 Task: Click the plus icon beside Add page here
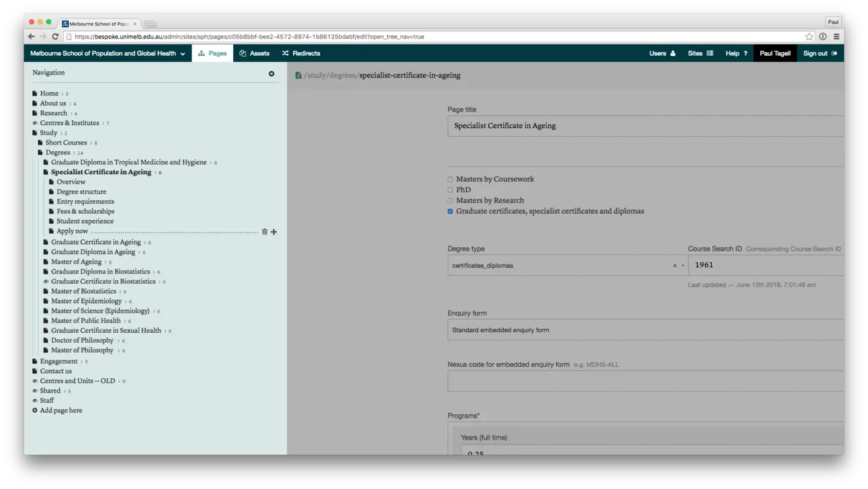[35, 410]
